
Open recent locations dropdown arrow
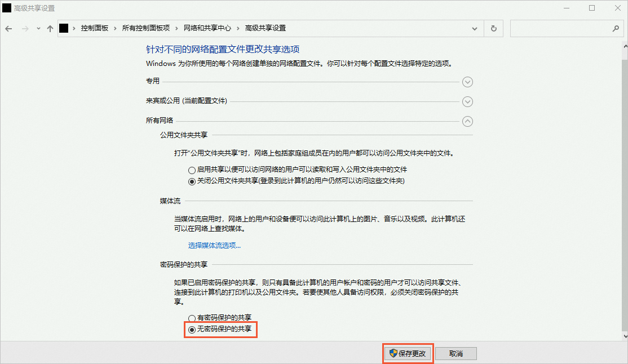pyautogui.click(x=38, y=28)
